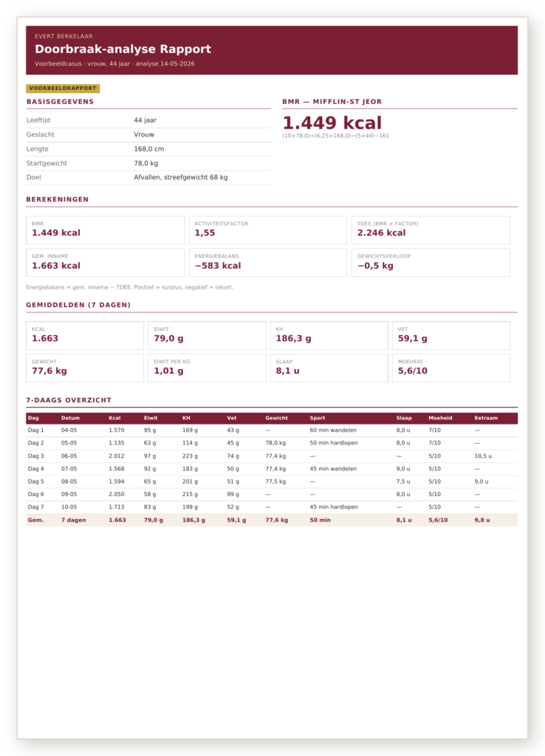Click the 'Dag 4' row label

pos(35,469)
